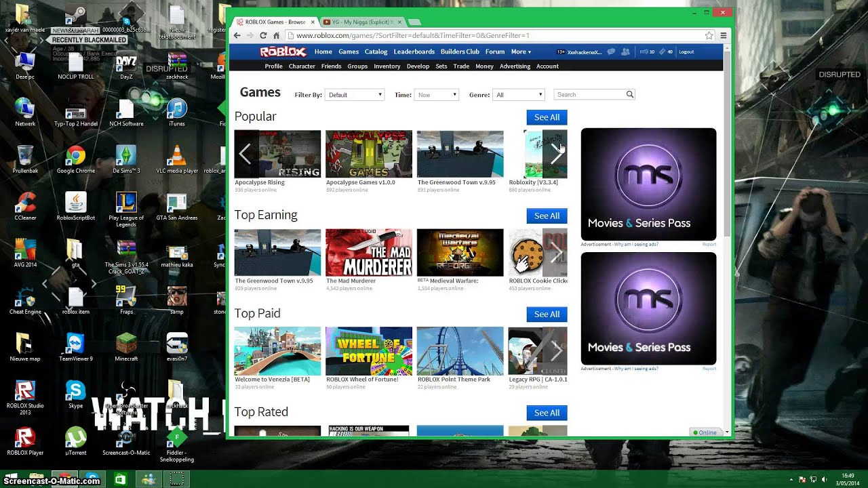Open Trade in the sub-navigation
The image size is (868, 488).
point(461,66)
